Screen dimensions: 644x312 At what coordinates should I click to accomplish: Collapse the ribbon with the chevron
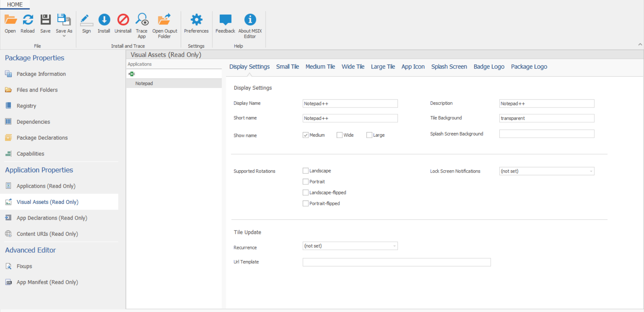(640, 44)
